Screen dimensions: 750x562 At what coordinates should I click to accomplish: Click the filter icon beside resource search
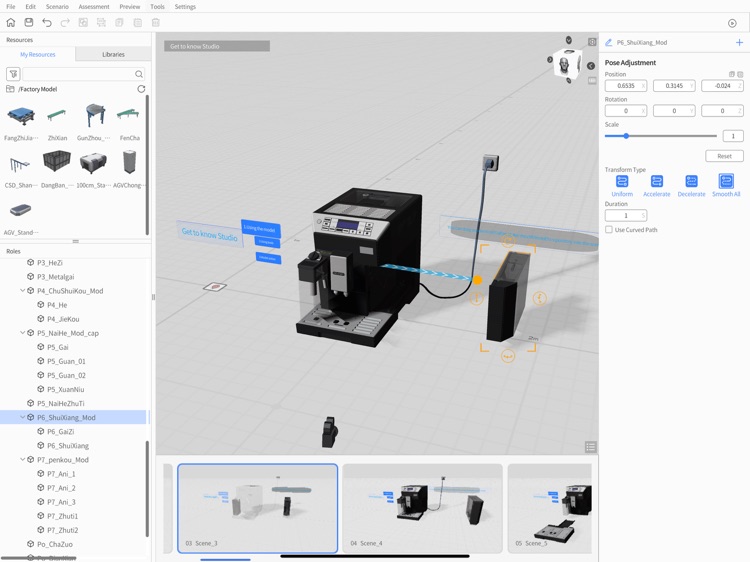(13, 74)
